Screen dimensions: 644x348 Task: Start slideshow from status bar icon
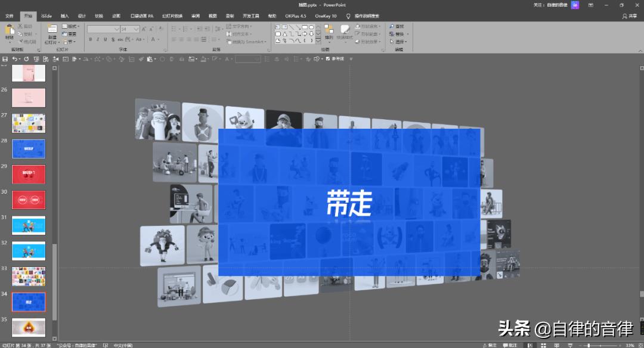tap(569, 345)
